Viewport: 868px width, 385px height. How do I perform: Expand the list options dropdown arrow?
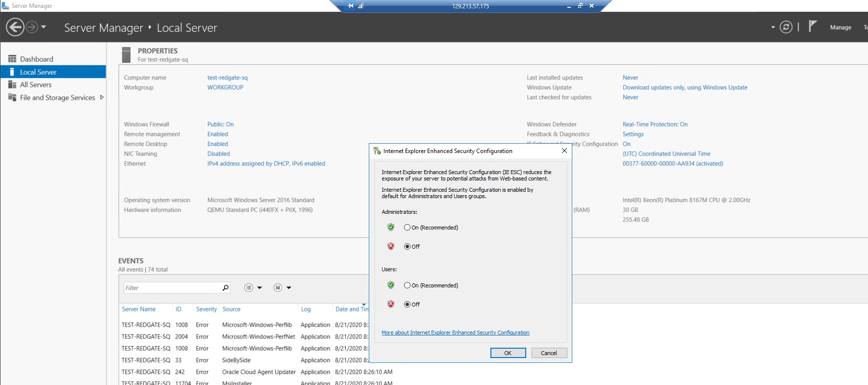260,288
